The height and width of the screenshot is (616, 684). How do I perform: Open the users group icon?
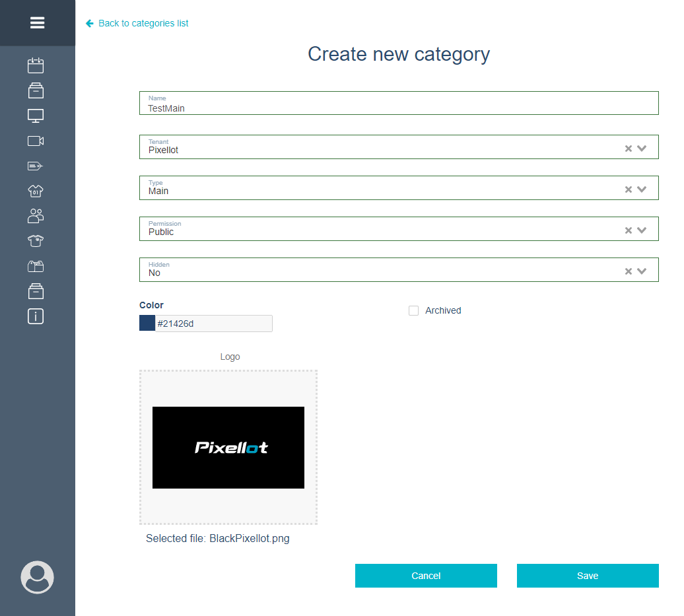click(x=36, y=216)
